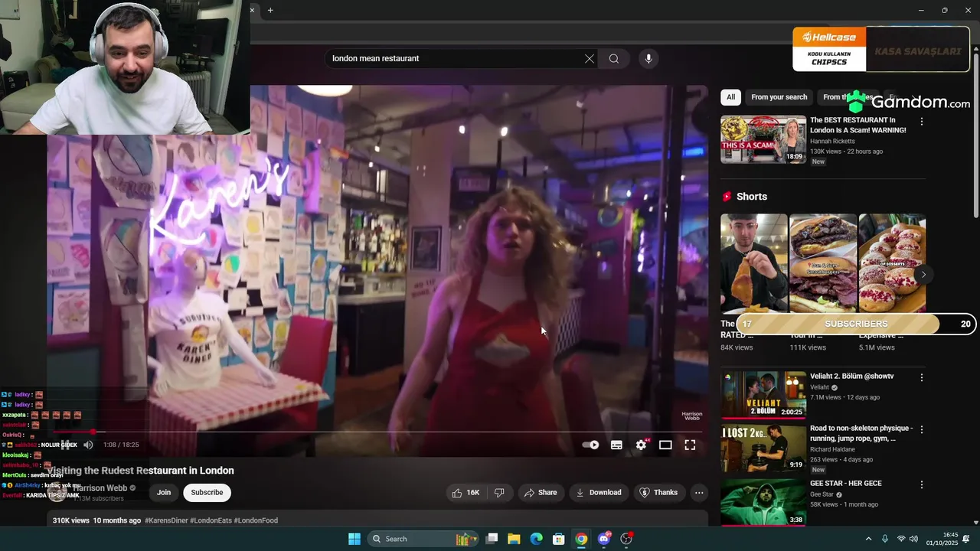Switch to Chrome on taskbar
The height and width of the screenshot is (551, 980).
tap(581, 539)
